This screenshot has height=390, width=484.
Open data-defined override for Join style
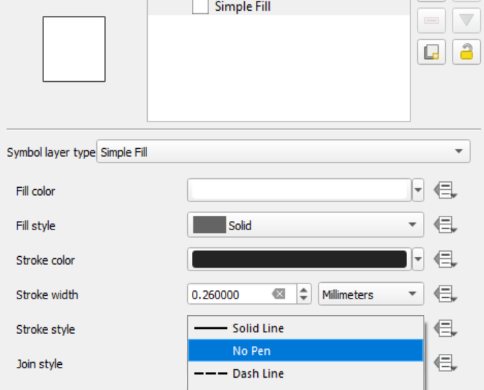[x=445, y=363]
